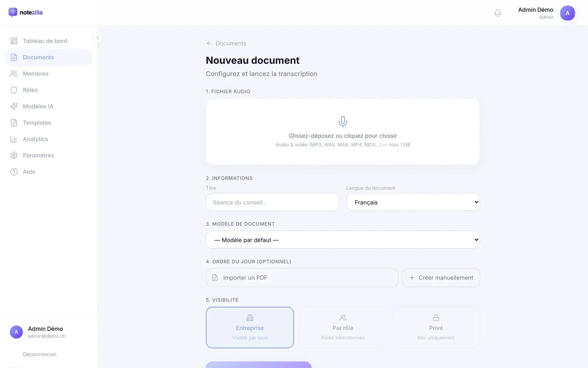This screenshot has width=588, height=368.
Task: Expand the Modèle par défaut dropdown
Action: (x=343, y=240)
